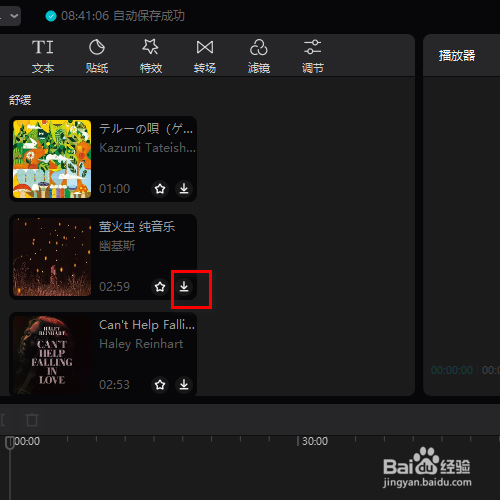Image resolution: width=500 pixels, height=500 pixels.
Task: Click the 02:53 track duration
Action: click(x=114, y=385)
